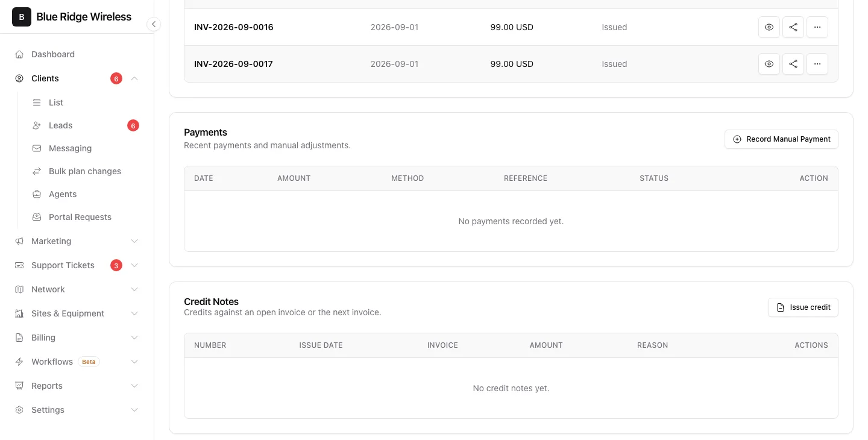The height and width of the screenshot is (440, 868).
Task: Click the Leads red badge count
Action: click(133, 125)
